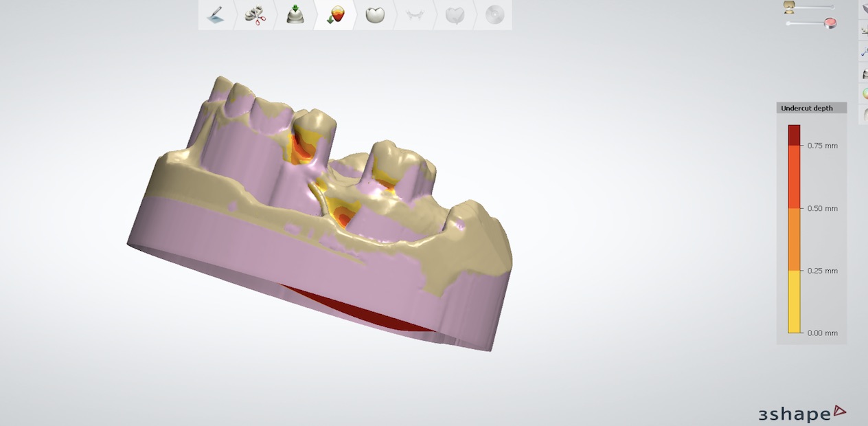Open the crown design step icon

point(374,14)
